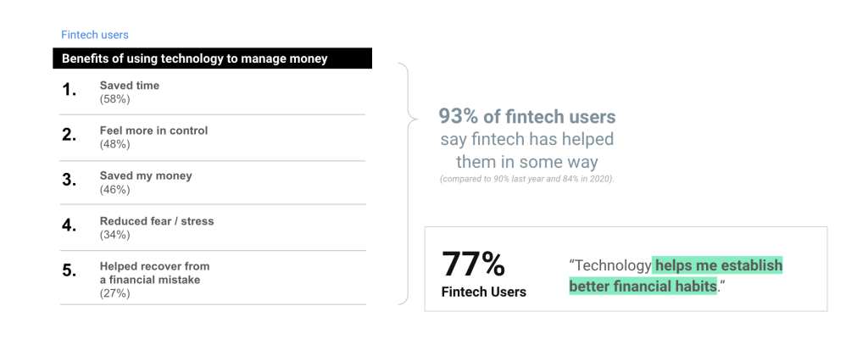Click 'Helped recover from a financial mistake'
868x356 pixels.
coord(154,273)
